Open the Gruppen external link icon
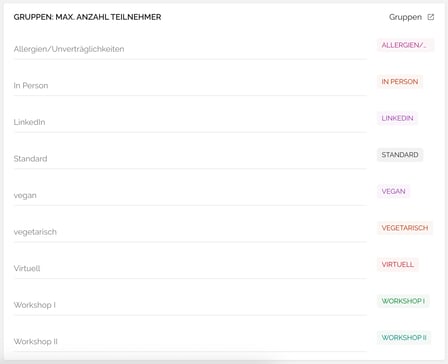This screenshot has width=448, height=364. tap(431, 17)
